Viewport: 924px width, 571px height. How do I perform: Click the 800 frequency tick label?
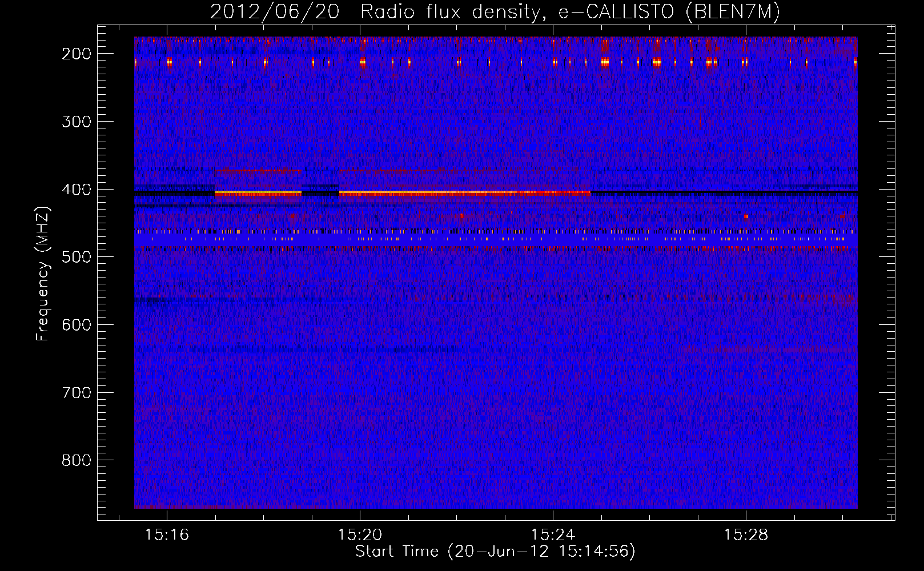coord(76,460)
